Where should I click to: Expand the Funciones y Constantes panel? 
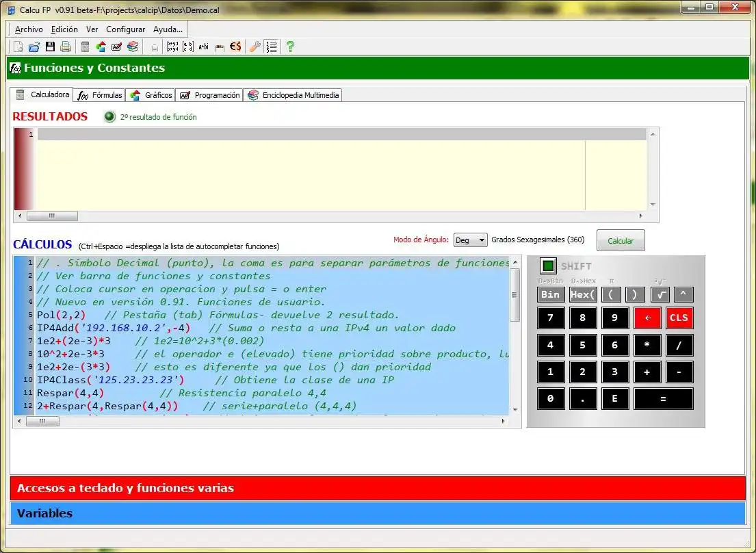[378, 68]
